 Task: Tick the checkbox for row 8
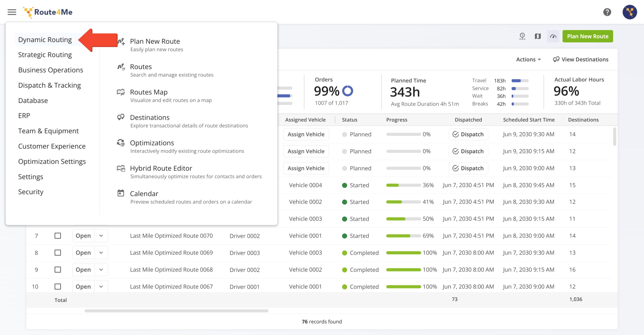pyautogui.click(x=58, y=253)
